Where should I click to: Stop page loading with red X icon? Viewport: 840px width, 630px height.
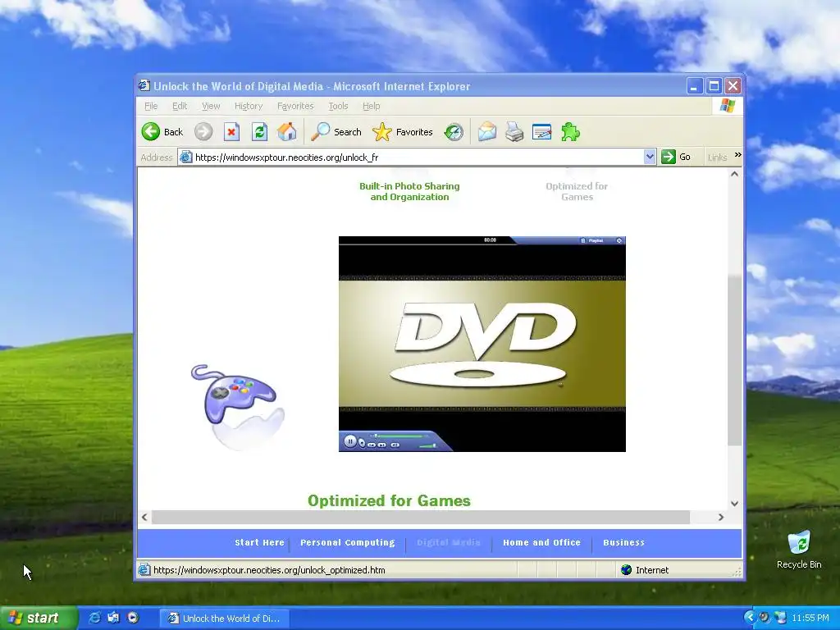(231, 132)
